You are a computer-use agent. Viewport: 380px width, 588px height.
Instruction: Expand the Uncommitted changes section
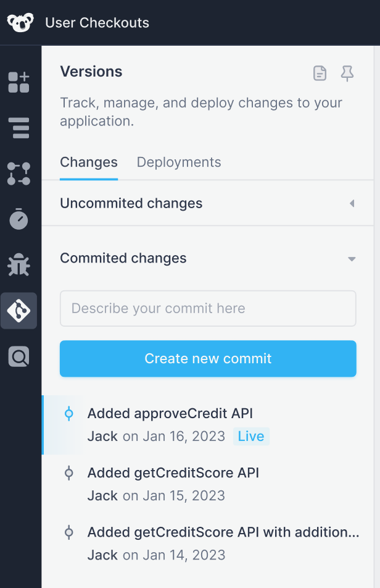coord(352,203)
